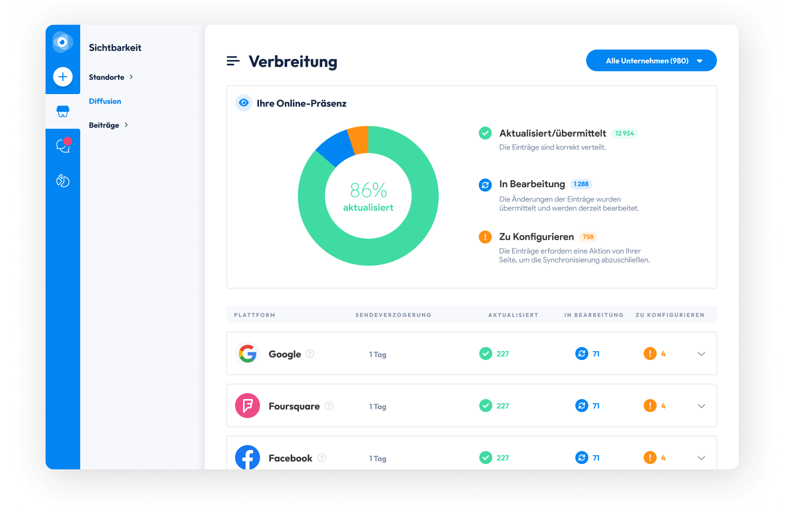Click the 227 value in Foursquare row
This screenshot has height=506, width=812.
click(503, 406)
